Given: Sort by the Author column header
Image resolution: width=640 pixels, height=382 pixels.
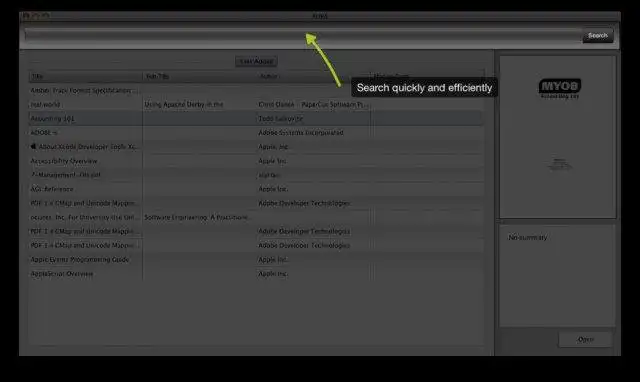Looking at the screenshot, I should click(313, 76).
